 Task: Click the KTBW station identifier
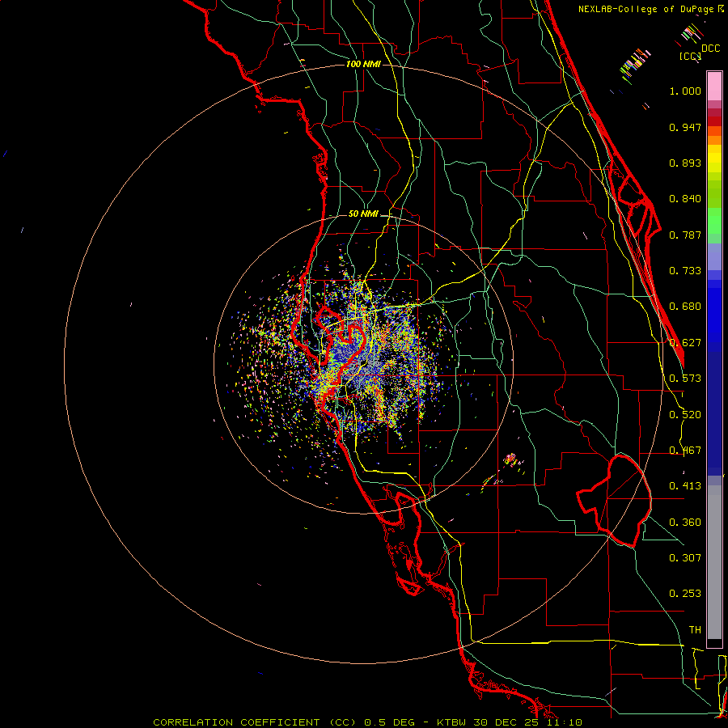coord(451,722)
